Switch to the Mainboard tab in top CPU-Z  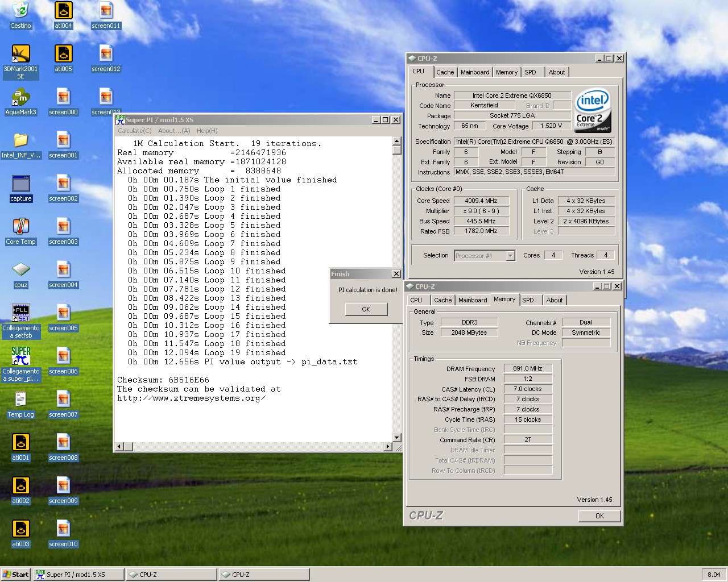[475, 72]
